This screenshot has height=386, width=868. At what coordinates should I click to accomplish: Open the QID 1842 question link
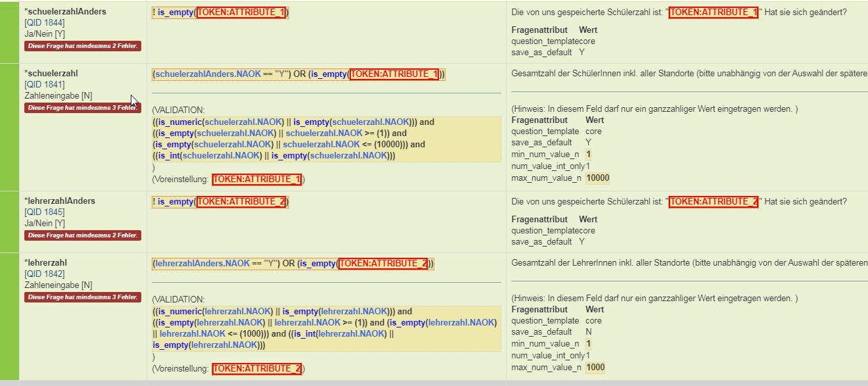pyautogui.click(x=45, y=274)
